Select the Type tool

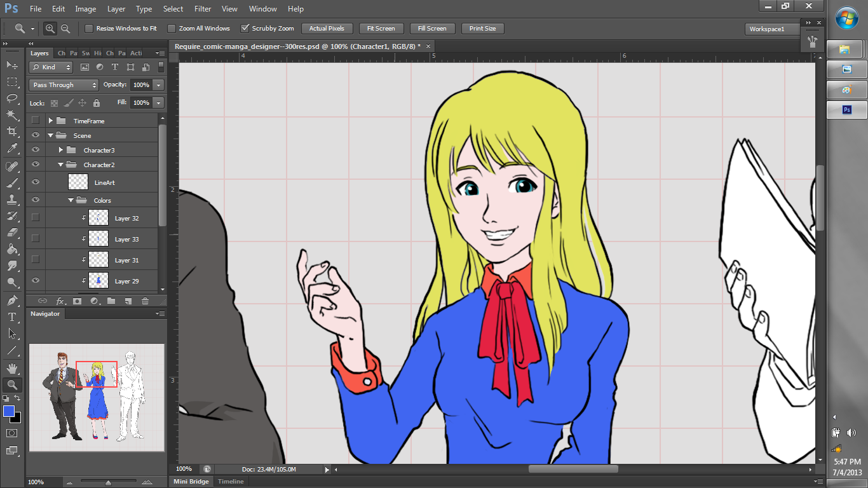[11, 318]
